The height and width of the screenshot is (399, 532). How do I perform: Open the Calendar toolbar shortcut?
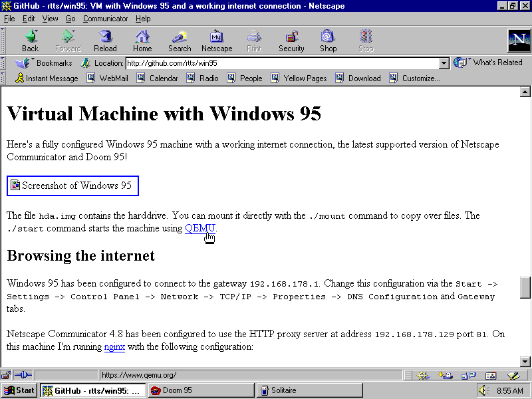tap(158, 78)
